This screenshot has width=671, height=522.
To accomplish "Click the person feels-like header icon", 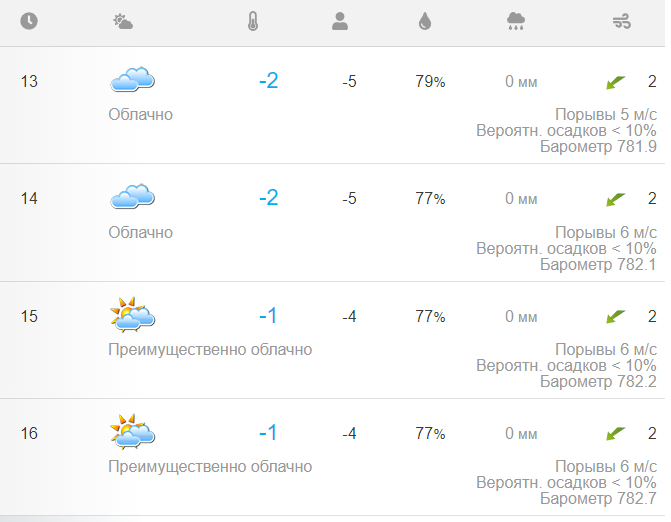I will tap(340, 21).
